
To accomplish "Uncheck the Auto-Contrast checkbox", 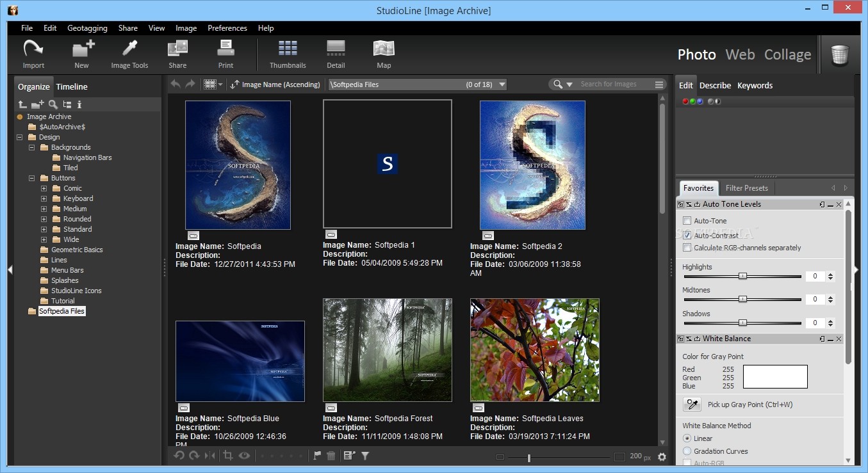I will 687,236.
